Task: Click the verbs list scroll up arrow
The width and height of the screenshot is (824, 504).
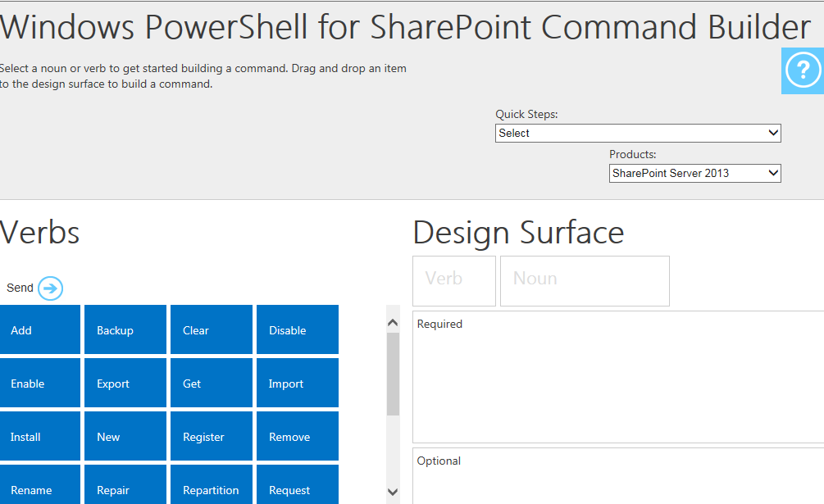Action: click(393, 322)
